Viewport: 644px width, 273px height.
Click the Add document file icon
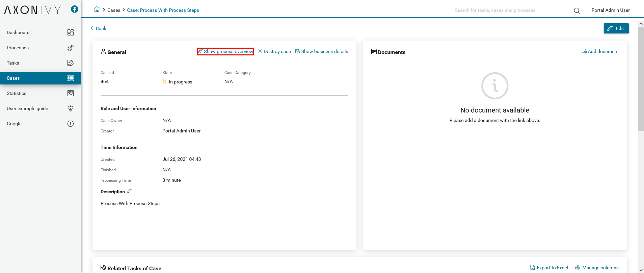point(584,51)
